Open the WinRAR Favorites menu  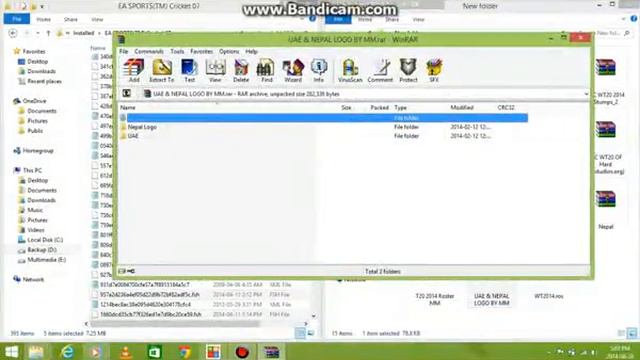point(202,51)
